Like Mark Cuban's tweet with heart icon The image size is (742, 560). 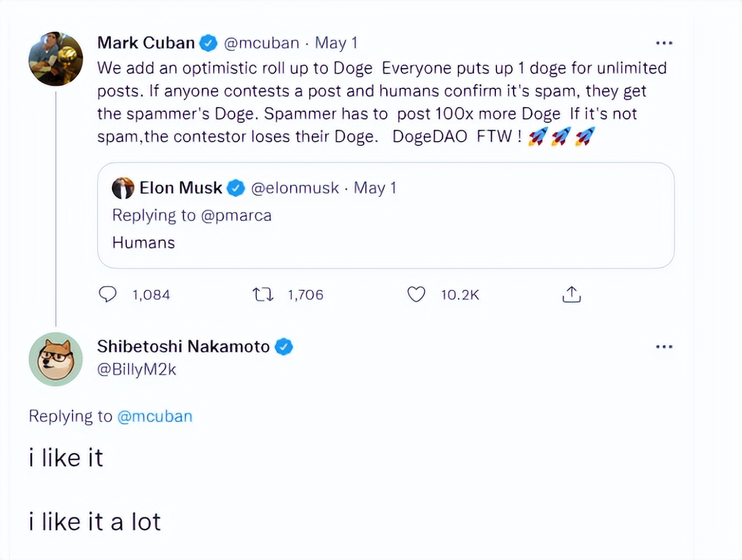[415, 295]
